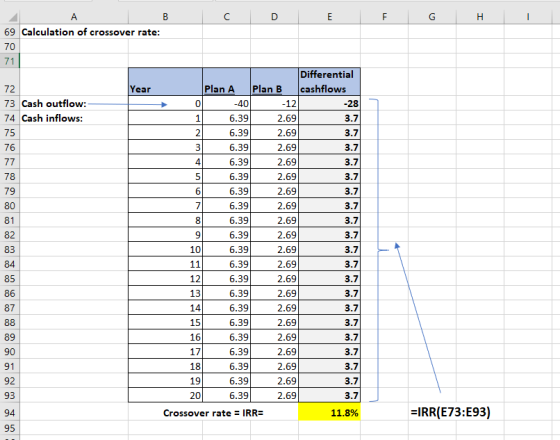This screenshot has height=440, width=560.
Task: Select row 69 header
Action: (10, 32)
